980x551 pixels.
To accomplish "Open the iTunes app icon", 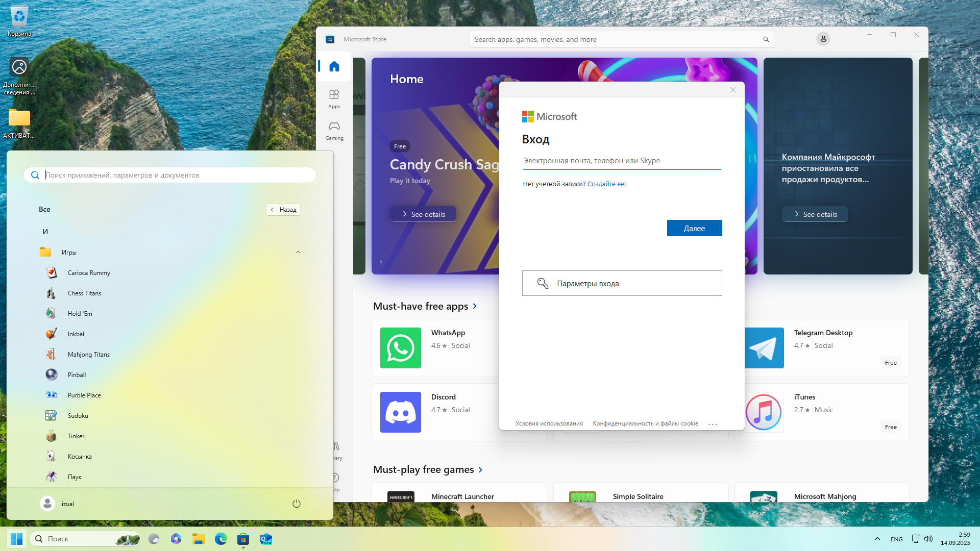I will pyautogui.click(x=764, y=412).
